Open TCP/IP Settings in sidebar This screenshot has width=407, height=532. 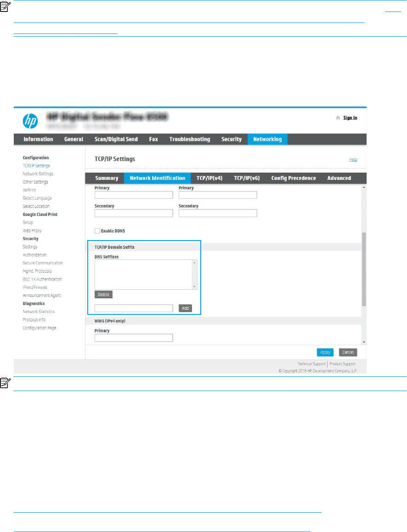click(x=36, y=166)
